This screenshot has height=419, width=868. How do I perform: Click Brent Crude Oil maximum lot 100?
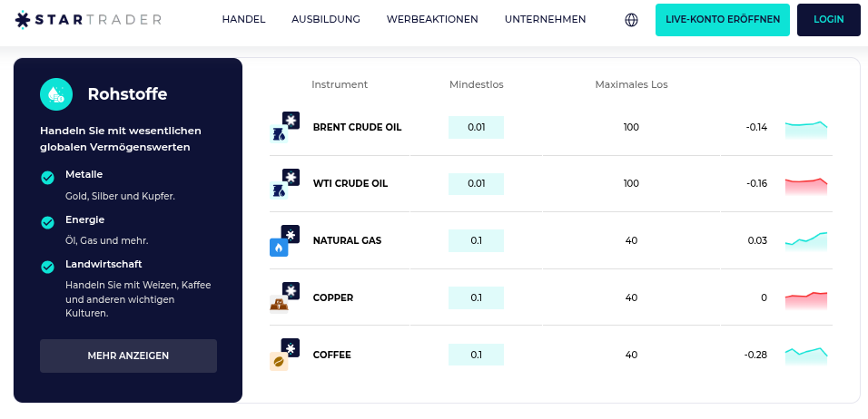pyautogui.click(x=631, y=127)
